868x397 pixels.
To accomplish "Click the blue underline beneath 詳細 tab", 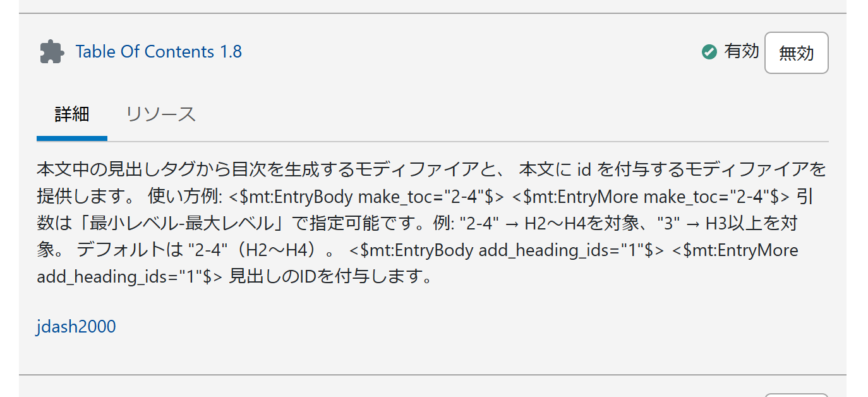I will 72,138.
